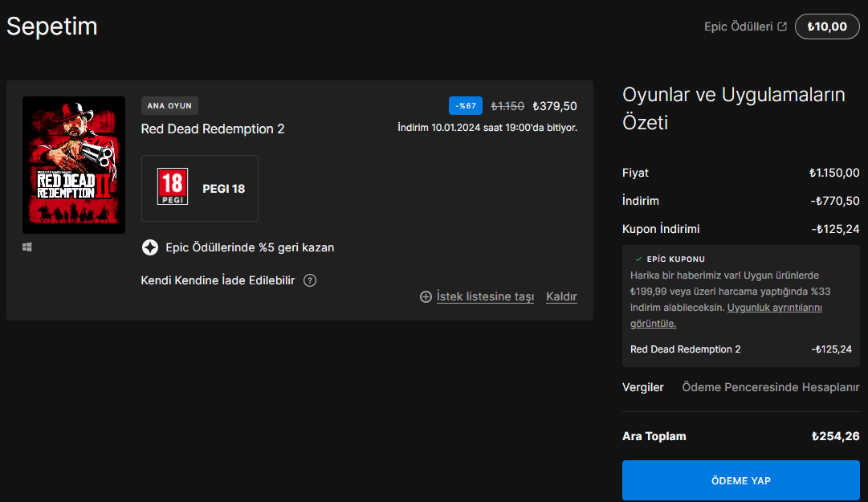Screen dimensions: 868x502
Task: Click the external link icon beside Epic Ödülleri
Action: pyautogui.click(x=782, y=27)
